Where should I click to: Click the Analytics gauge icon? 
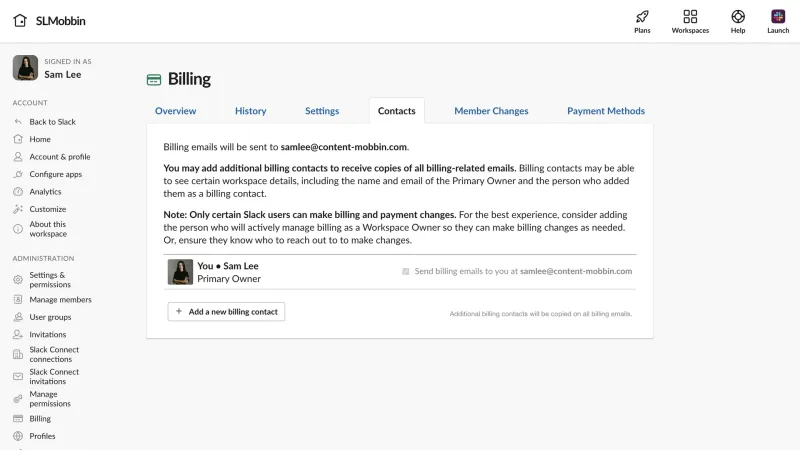pyautogui.click(x=18, y=191)
